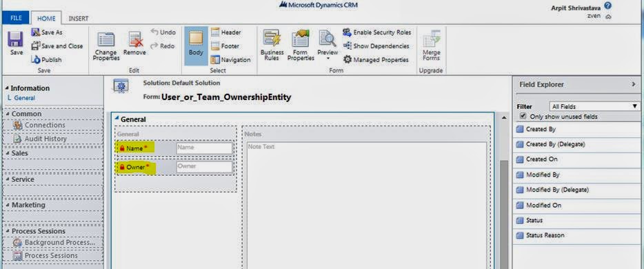
Task: Select the Footer area
Action: click(x=225, y=46)
